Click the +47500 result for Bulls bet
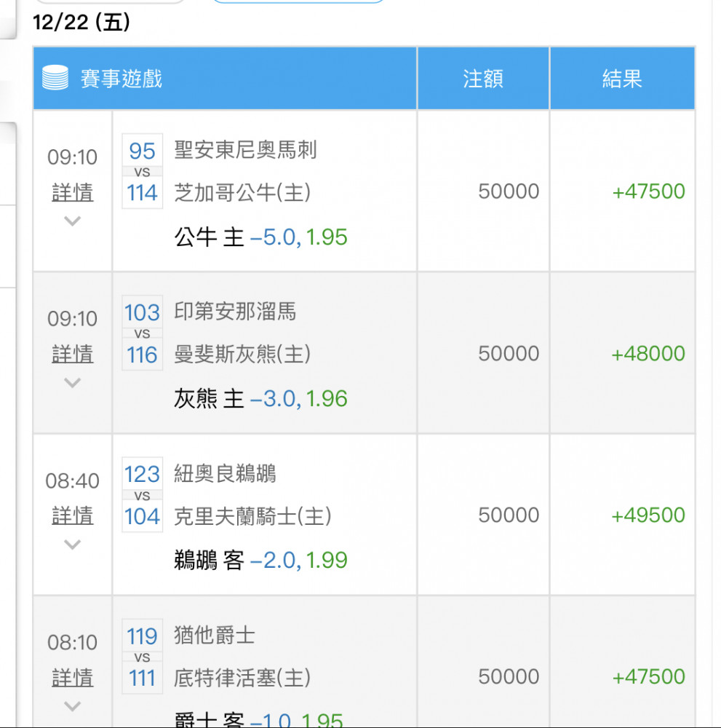The height and width of the screenshot is (728, 721). (649, 191)
